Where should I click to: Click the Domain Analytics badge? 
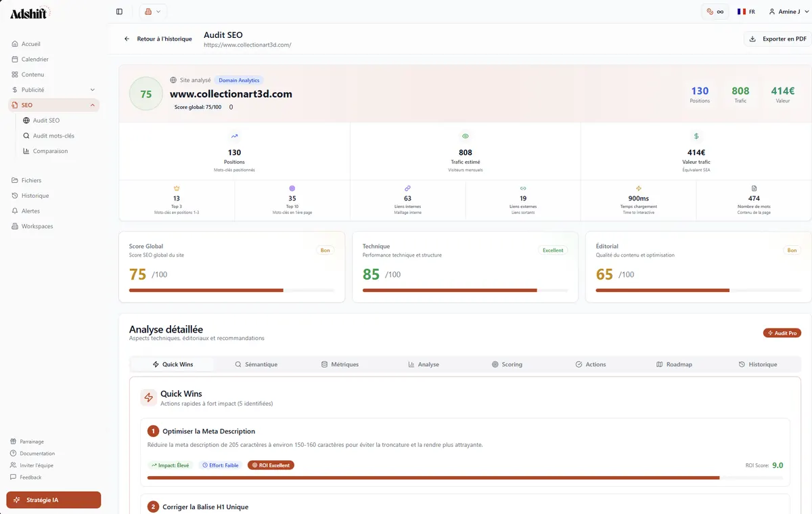pos(239,80)
